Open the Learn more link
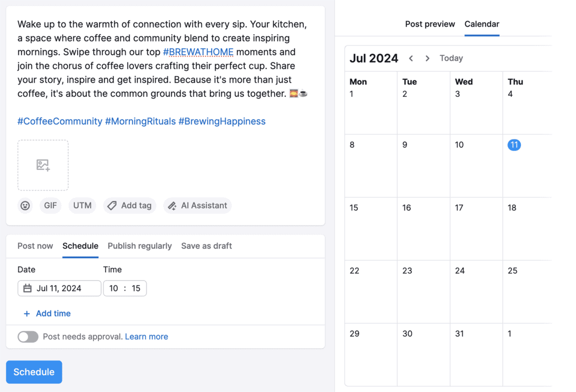 click(x=146, y=336)
